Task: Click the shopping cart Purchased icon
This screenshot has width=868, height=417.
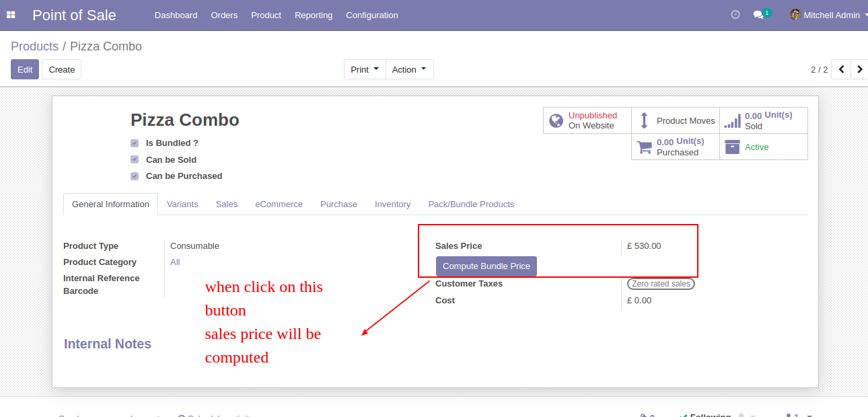Action: 645,147
